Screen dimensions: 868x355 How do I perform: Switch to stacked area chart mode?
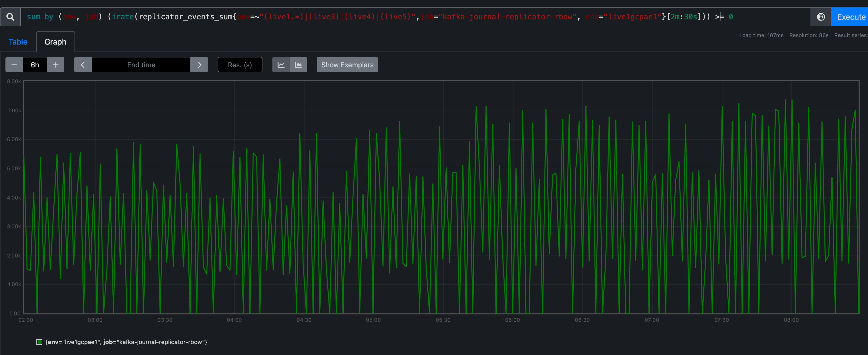click(298, 65)
